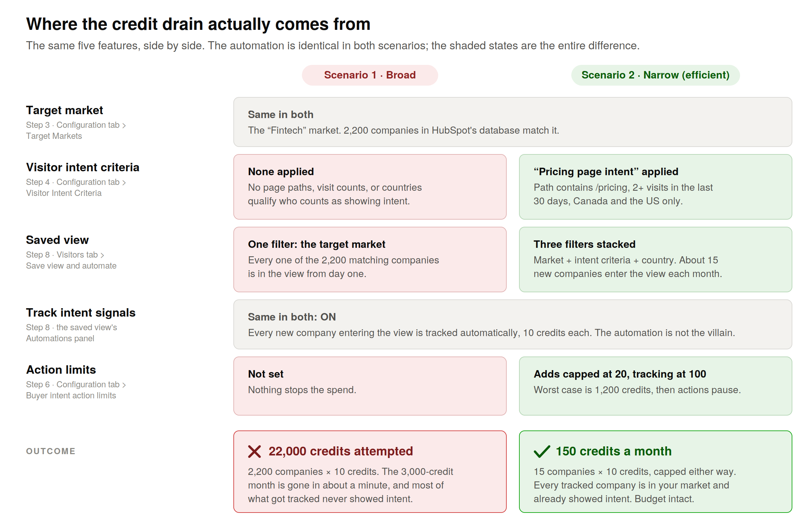Click the Not set action limits card
Screen dimensions: 805x532
(370, 386)
